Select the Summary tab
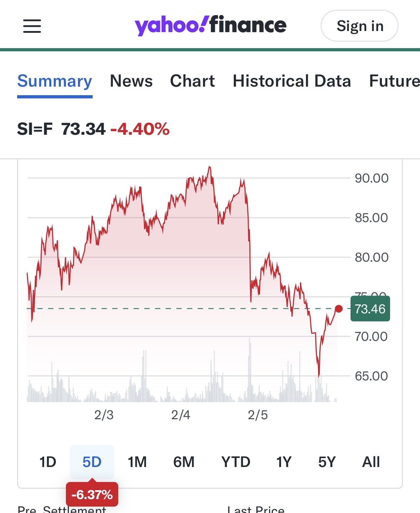The height and width of the screenshot is (513, 420). point(55,81)
